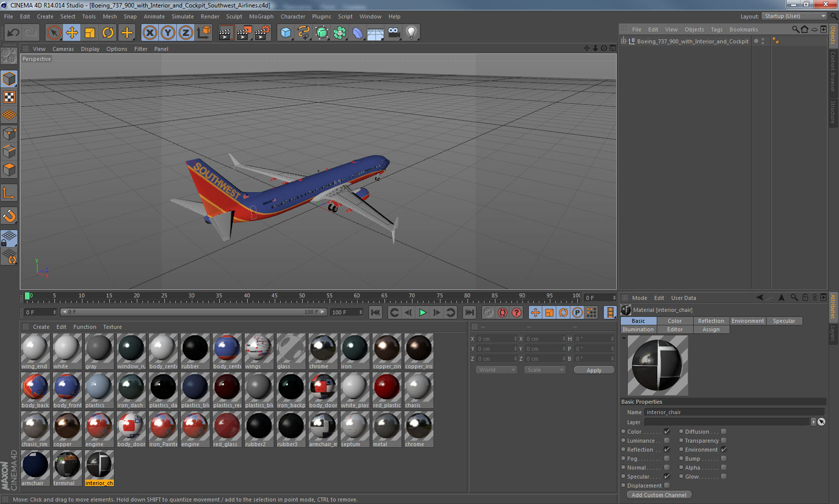Click Apply in coordinates panel
Screen dimensions: 839x504
pyautogui.click(x=594, y=370)
